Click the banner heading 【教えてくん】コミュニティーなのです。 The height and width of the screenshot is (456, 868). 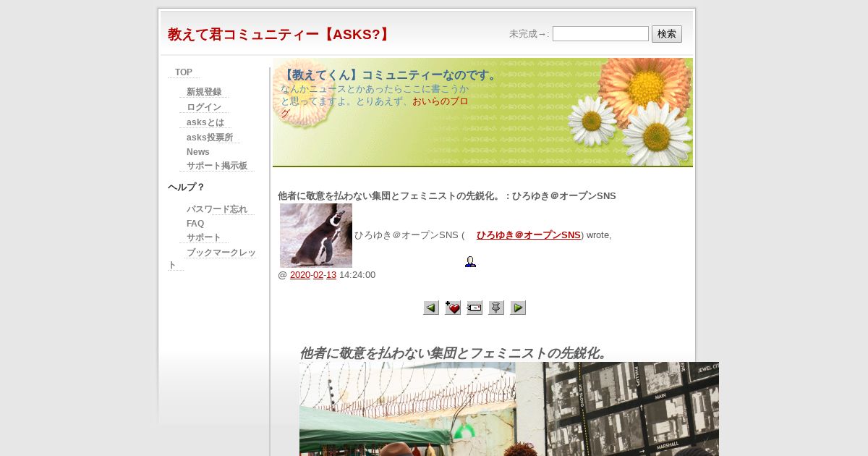pos(391,75)
